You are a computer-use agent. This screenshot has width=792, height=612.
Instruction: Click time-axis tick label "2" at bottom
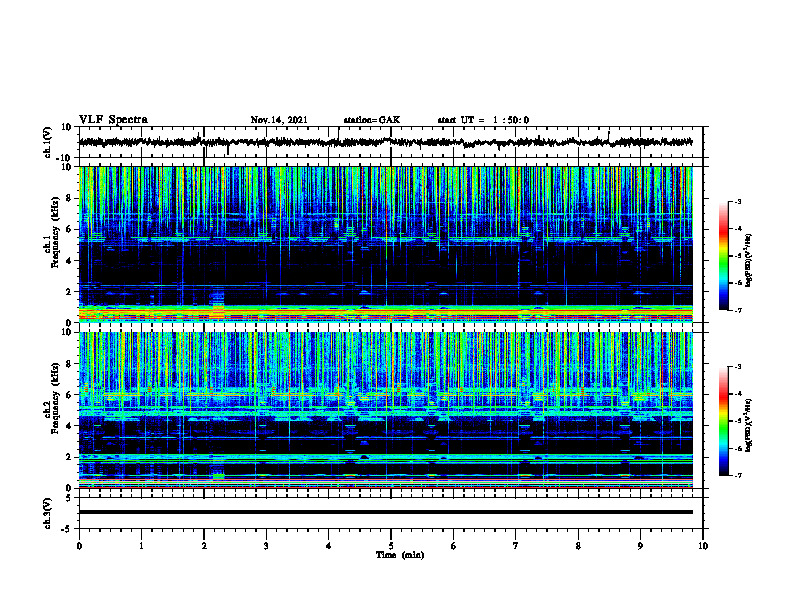pyautogui.click(x=204, y=546)
